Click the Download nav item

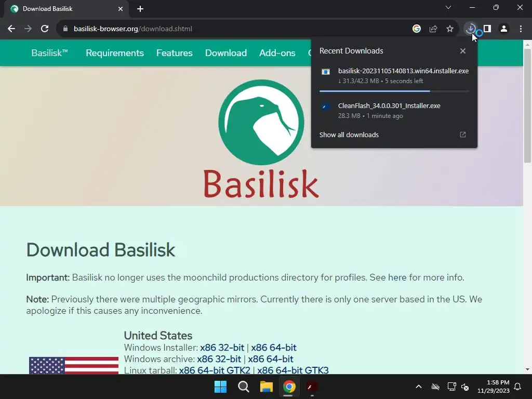point(226,53)
